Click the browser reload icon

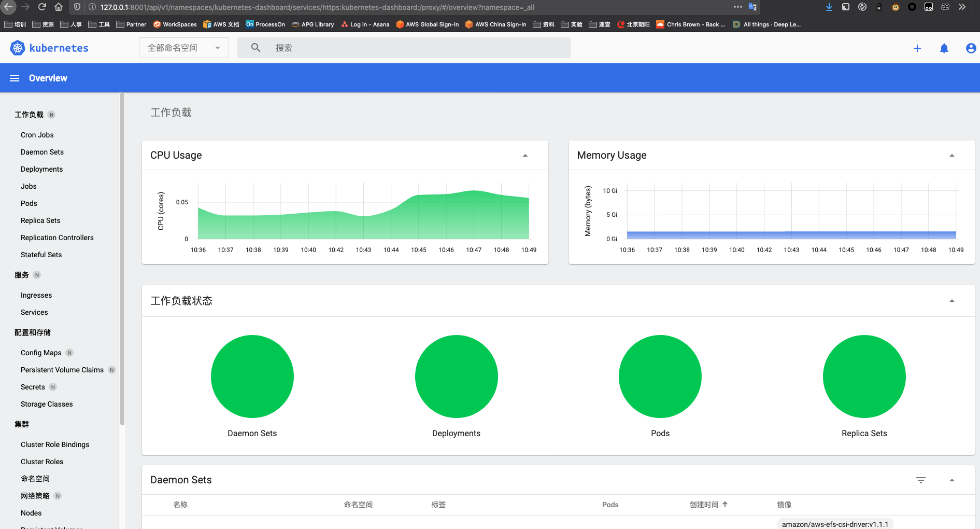[42, 7]
